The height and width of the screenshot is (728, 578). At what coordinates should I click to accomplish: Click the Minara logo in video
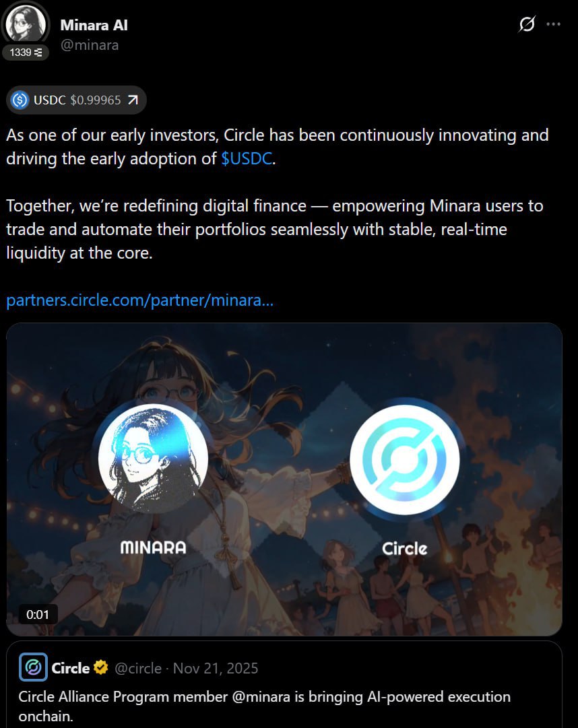click(153, 458)
